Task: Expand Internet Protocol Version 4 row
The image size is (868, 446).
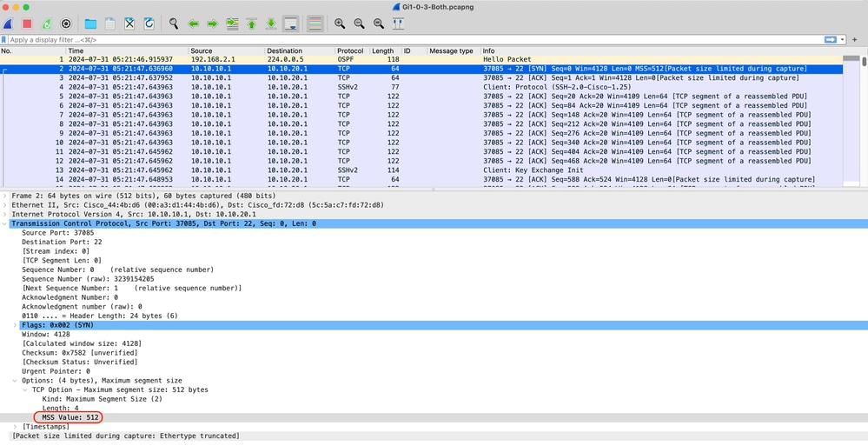Action: (x=5, y=215)
